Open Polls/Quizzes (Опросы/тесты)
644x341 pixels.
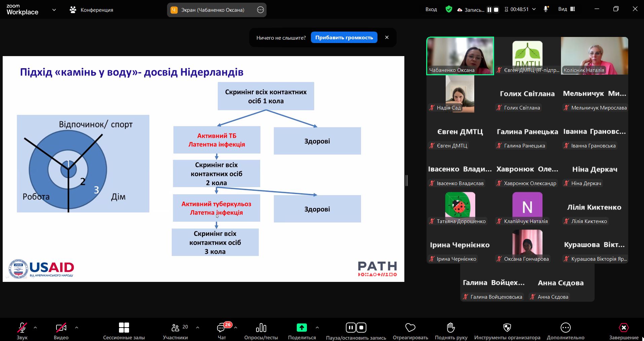(261, 328)
